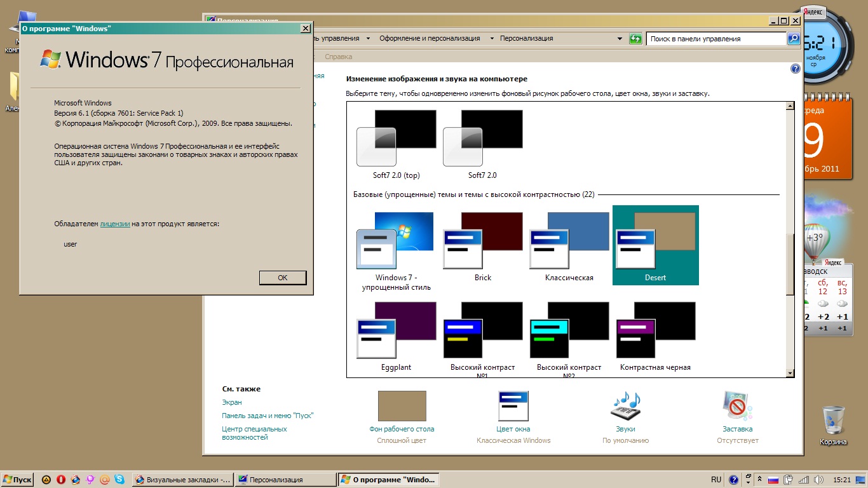Click the Пуск start button
The image size is (868, 488).
tap(18, 480)
